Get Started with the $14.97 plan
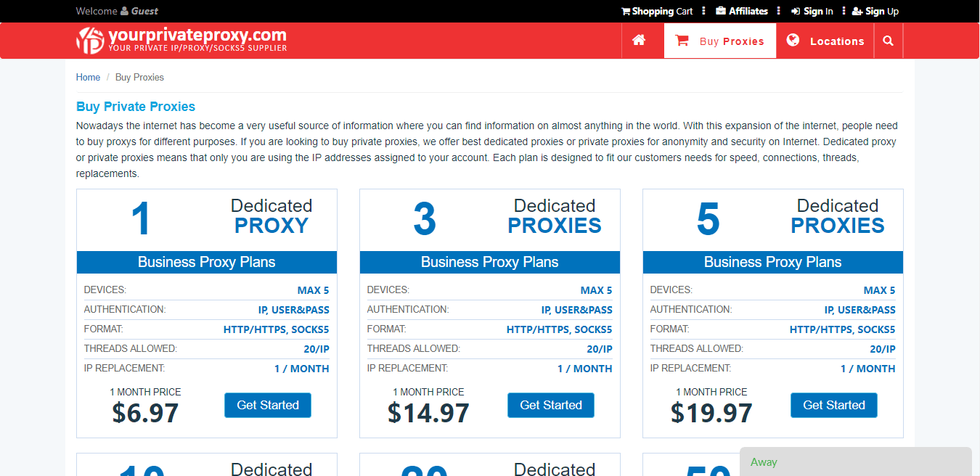The height and width of the screenshot is (476, 980). tap(551, 405)
